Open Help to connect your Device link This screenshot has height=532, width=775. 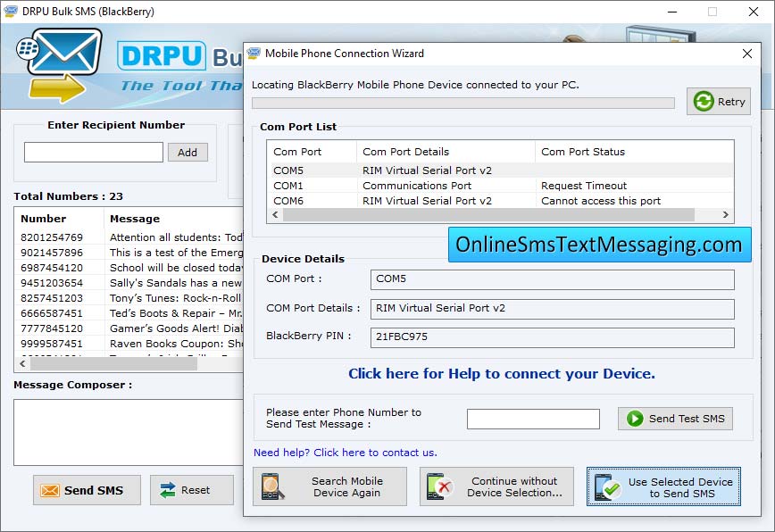pos(502,374)
